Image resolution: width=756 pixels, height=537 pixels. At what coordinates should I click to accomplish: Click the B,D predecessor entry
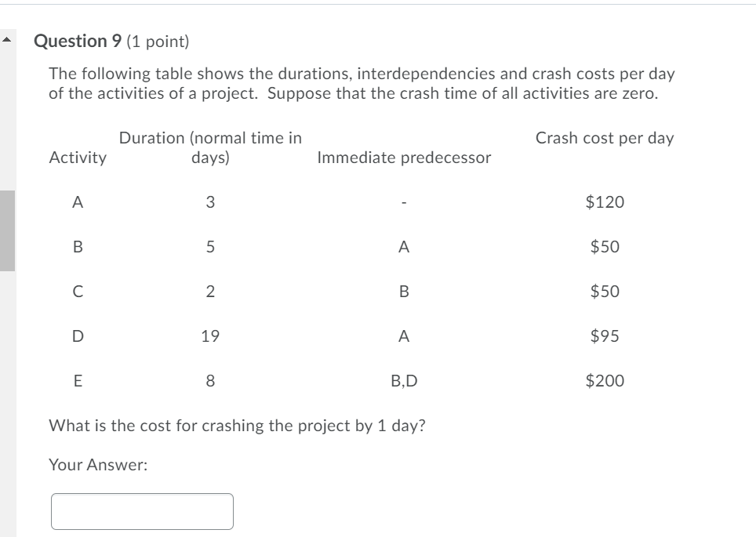[405, 381]
